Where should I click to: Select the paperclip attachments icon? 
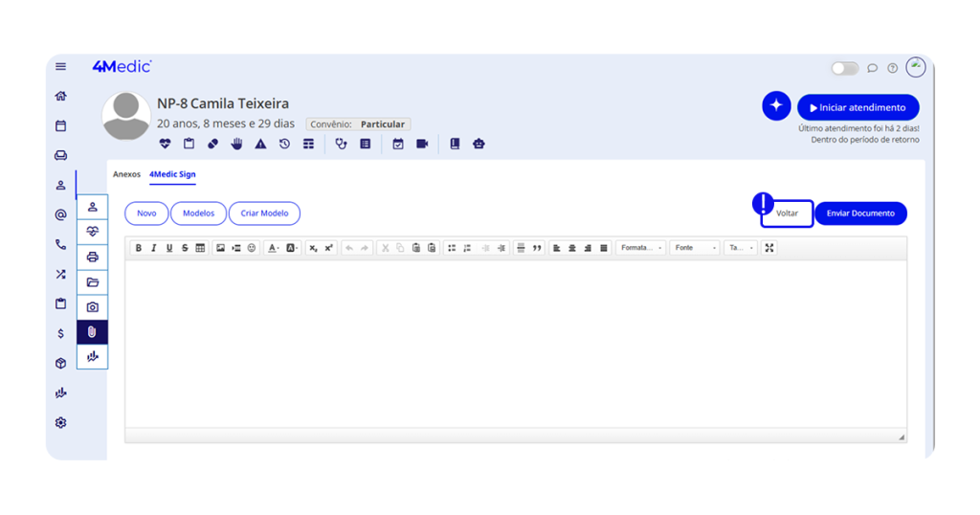(x=93, y=332)
